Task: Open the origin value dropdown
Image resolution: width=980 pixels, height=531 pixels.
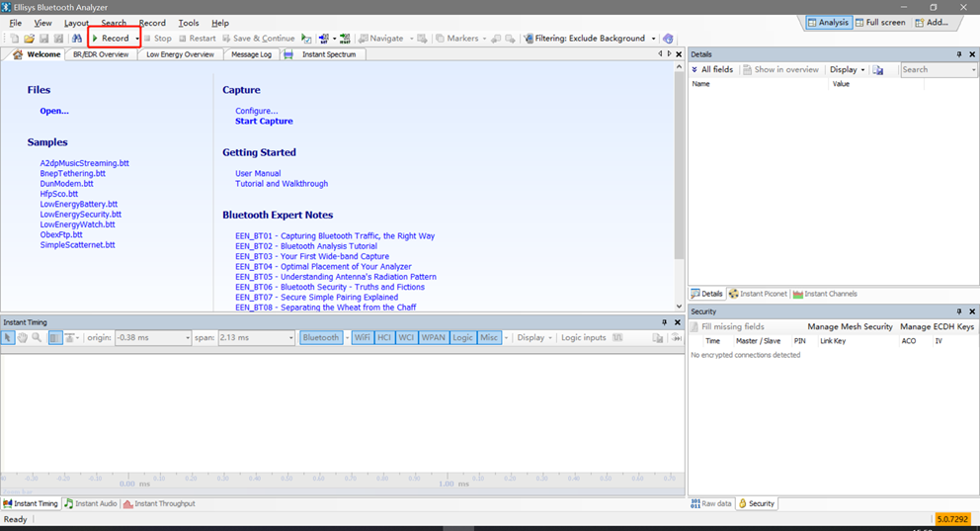Action: coord(187,338)
